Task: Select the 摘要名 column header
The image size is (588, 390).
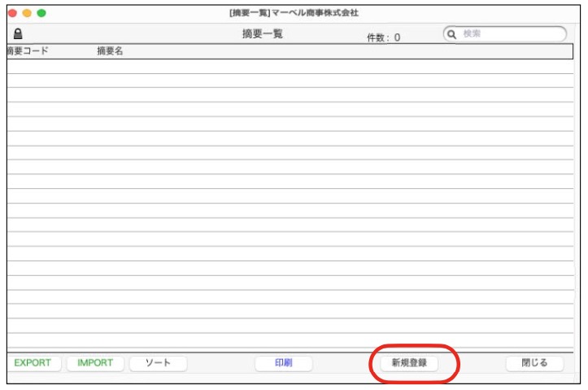Action: [110, 51]
